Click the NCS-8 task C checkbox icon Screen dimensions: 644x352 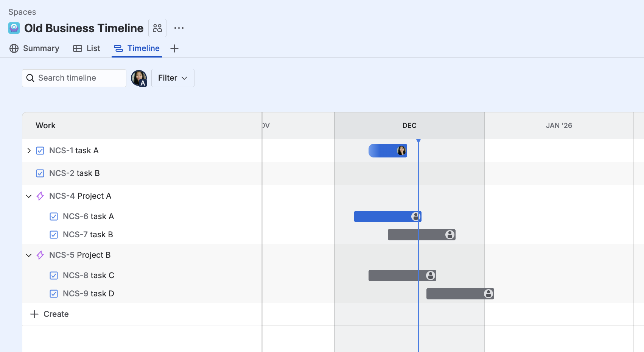click(x=54, y=276)
